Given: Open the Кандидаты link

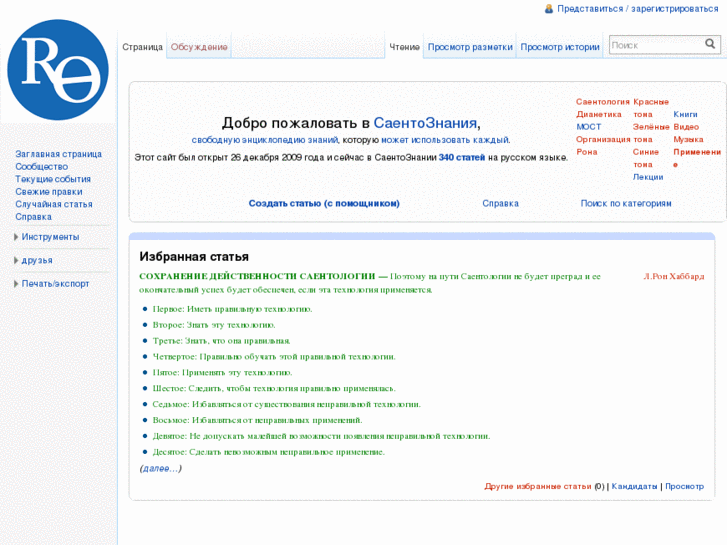Looking at the screenshot, I should [634, 486].
